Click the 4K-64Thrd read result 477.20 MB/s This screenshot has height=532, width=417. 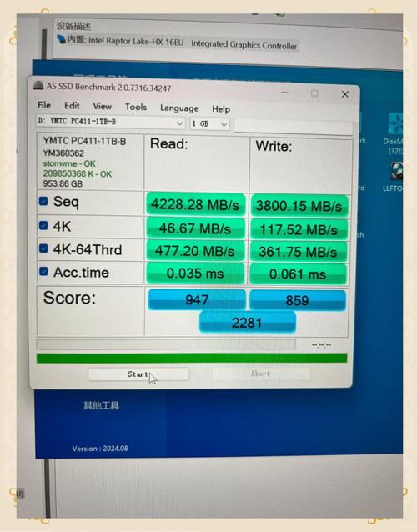pyautogui.click(x=195, y=251)
